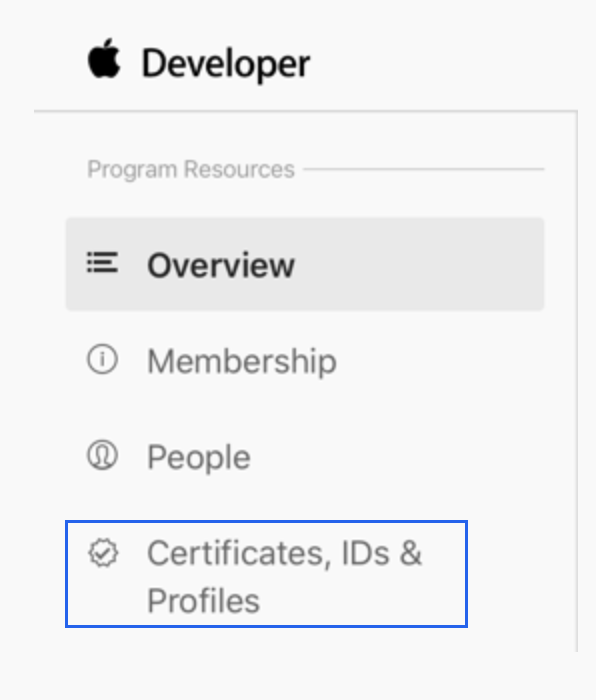The width and height of the screenshot is (596, 700).
Task: Click the Certificates checkmark seal icon
Action: (x=103, y=553)
